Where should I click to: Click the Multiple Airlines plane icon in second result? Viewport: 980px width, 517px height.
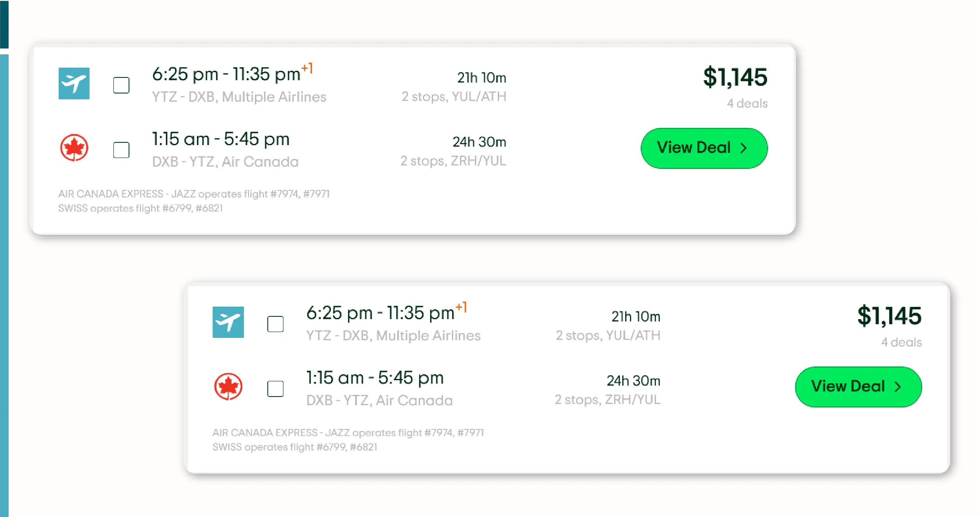pos(228,322)
